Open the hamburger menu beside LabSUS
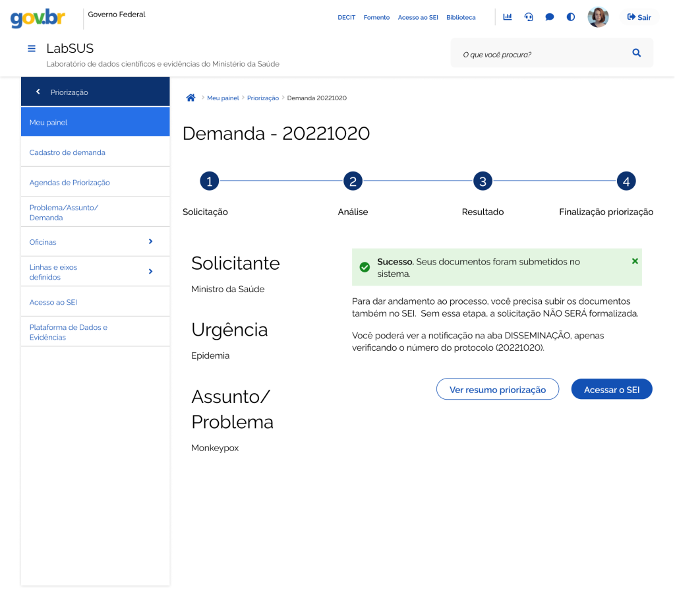Screen dimensions: 675x616 [x=32, y=49]
